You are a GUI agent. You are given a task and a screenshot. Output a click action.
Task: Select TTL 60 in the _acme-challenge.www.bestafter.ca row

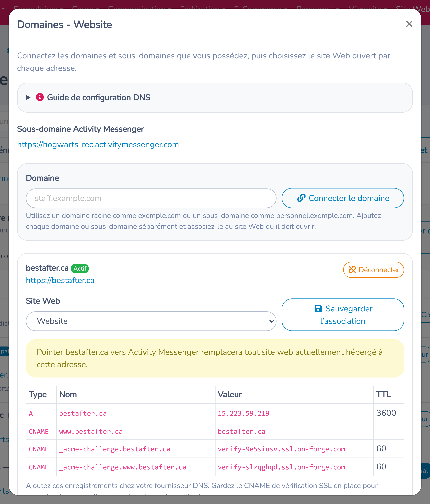pyautogui.click(x=381, y=467)
